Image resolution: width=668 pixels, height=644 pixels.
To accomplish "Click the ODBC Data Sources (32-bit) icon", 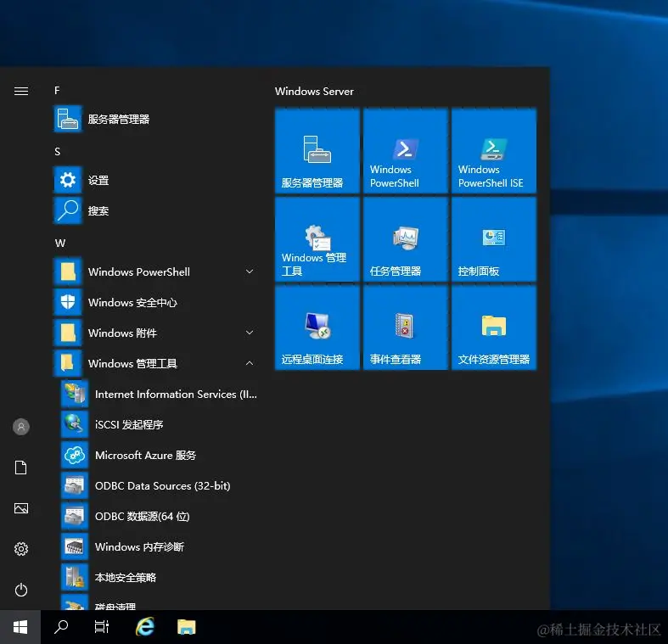I will click(x=75, y=485).
